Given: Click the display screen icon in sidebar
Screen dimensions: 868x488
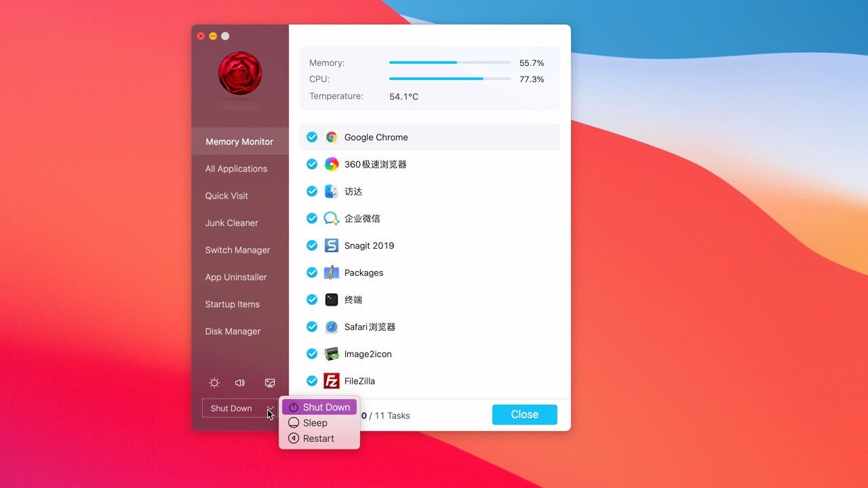Looking at the screenshot, I should [270, 383].
